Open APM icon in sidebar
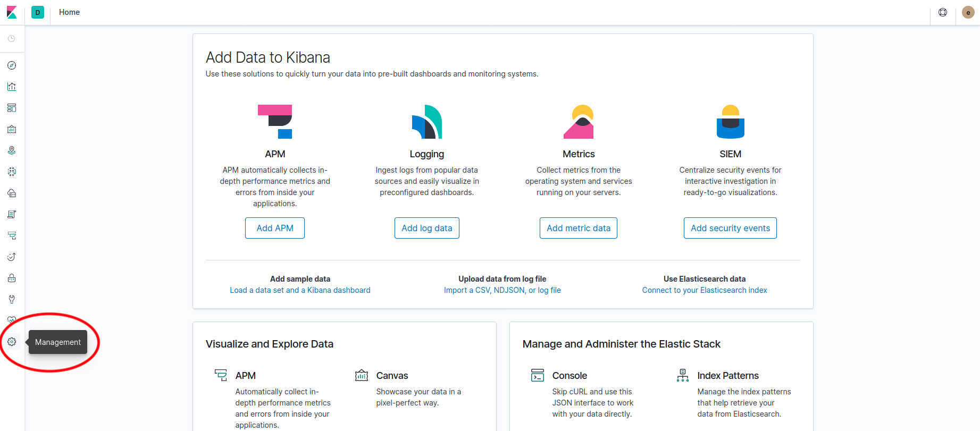Viewport: 980px width, 431px height. [x=12, y=235]
